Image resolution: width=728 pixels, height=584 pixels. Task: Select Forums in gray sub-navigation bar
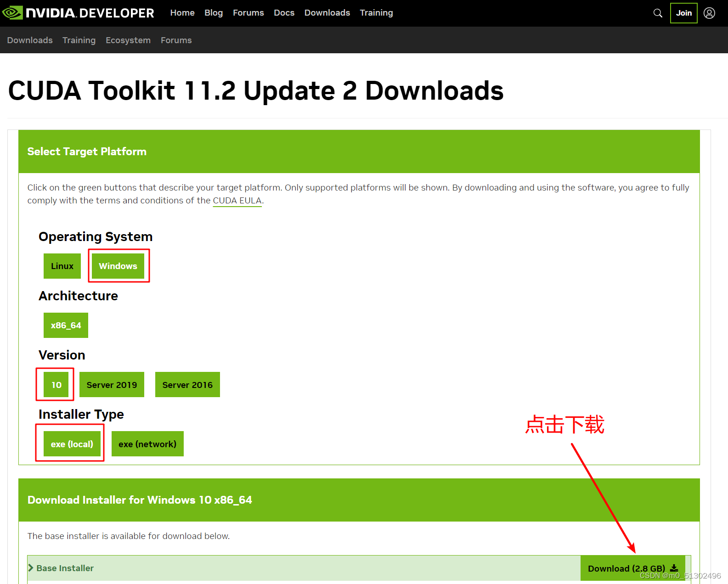click(176, 40)
